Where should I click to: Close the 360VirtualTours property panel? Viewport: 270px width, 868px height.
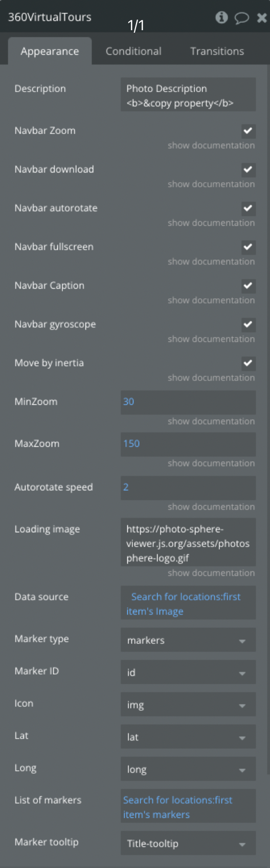(x=262, y=18)
